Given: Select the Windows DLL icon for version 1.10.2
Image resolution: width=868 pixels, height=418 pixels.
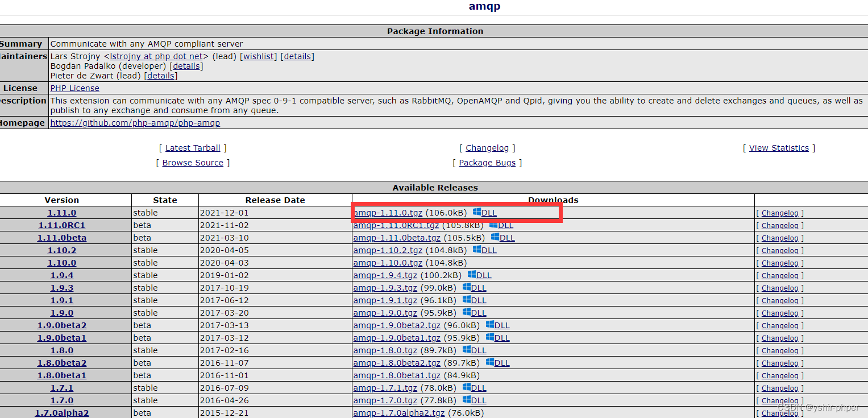Looking at the screenshot, I should [488, 250].
